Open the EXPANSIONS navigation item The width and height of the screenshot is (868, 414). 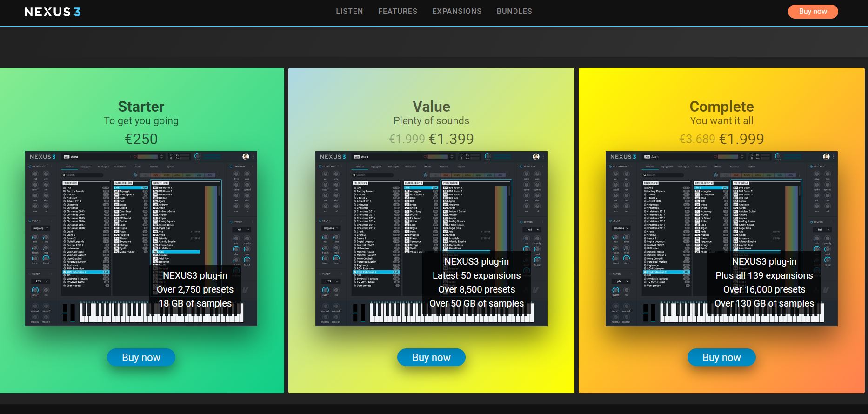click(457, 11)
